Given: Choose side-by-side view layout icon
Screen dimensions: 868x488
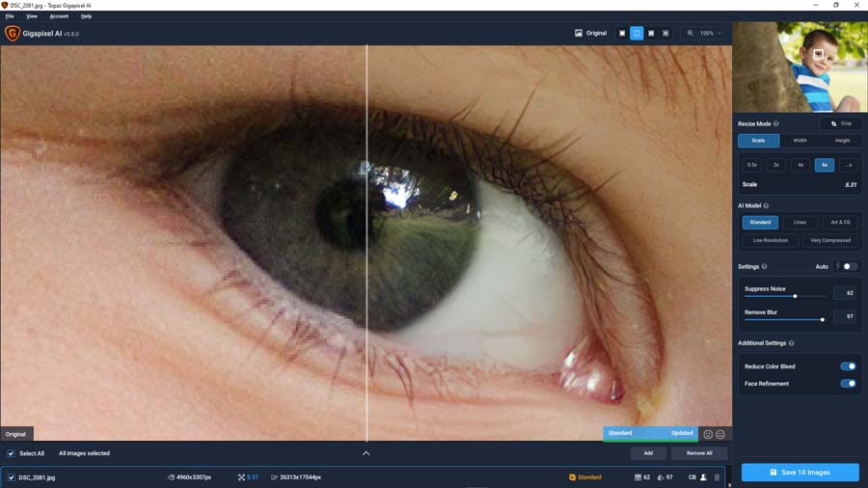Looking at the screenshot, I should (x=651, y=33).
